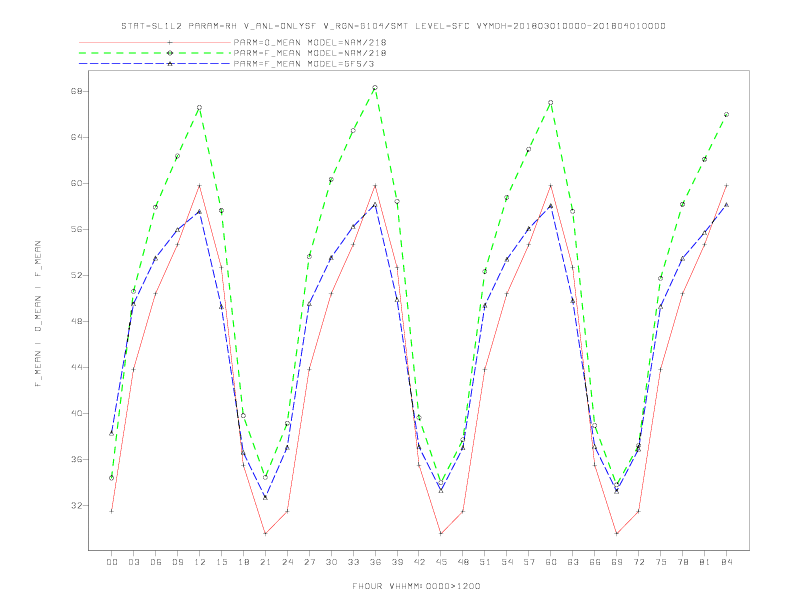The height and width of the screenshot is (612, 792).
Task: Click x-axis forecast hour label 57
Action: pyautogui.click(x=529, y=562)
